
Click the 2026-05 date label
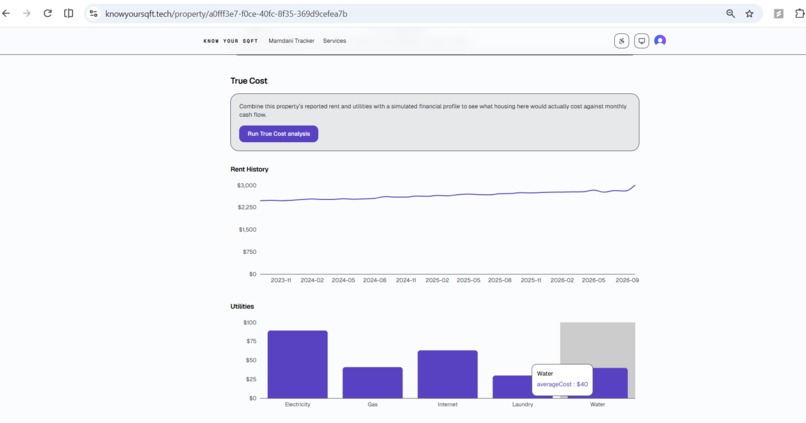[593, 280]
